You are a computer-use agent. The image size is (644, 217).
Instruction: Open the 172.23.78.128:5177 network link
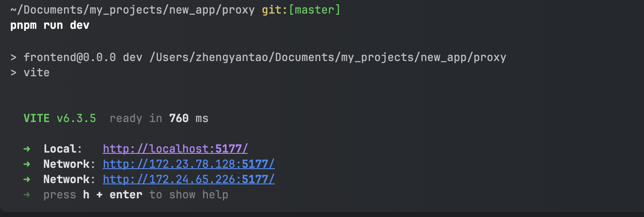coord(189,164)
